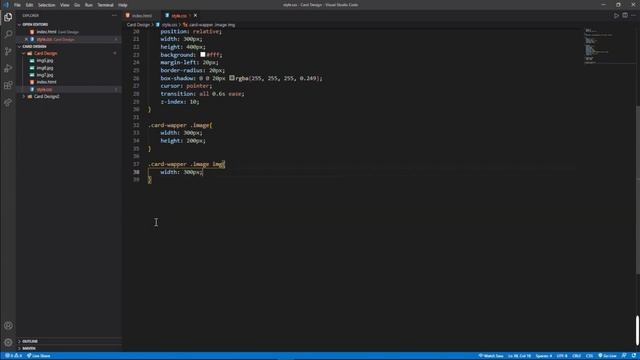
Task: Click the 'z-index: 10;' code line
Action: click(x=180, y=102)
